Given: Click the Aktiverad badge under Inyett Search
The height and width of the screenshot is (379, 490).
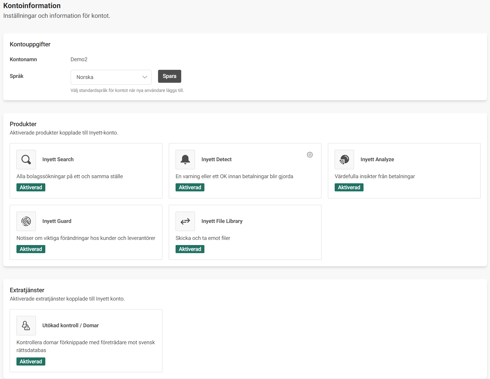Looking at the screenshot, I should tap(31, 187).
